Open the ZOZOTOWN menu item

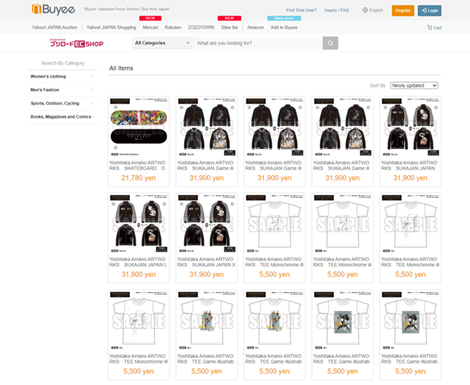click(201, 27)
